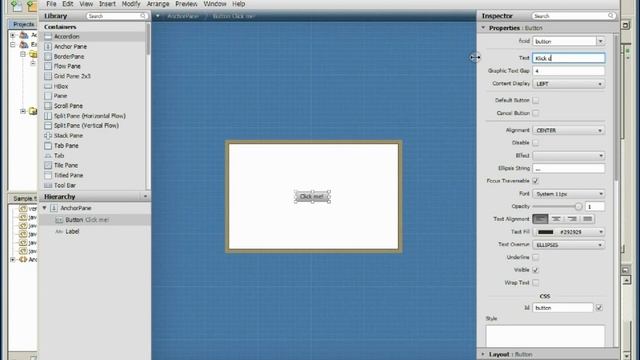
Task: Select the Anchor Pane library icon
Action: point(48,47)
